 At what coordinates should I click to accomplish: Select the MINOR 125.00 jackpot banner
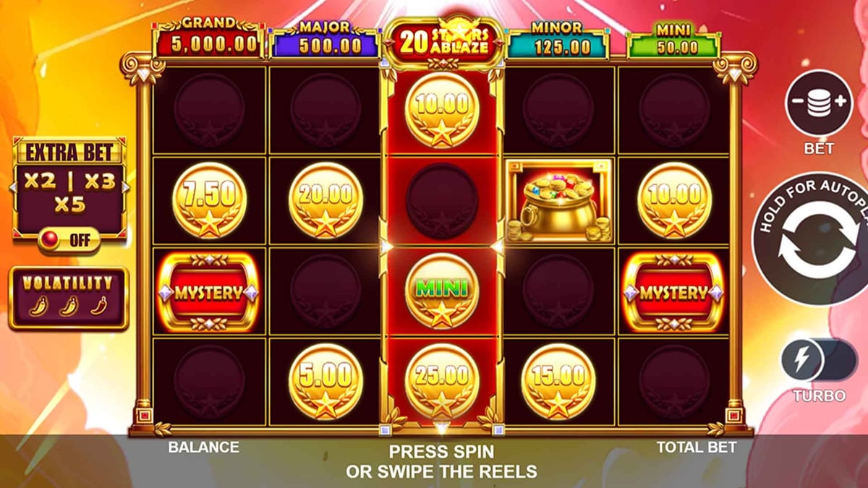558,41
